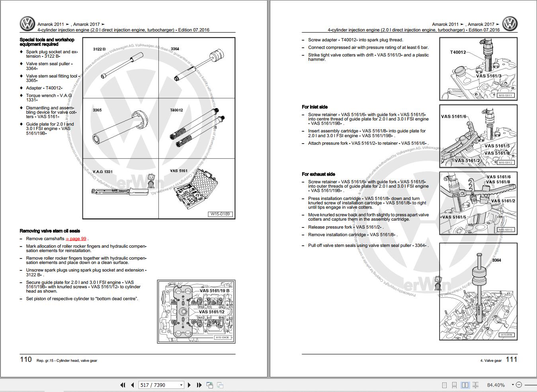537x392 pixels.
Task: Open the page number dropdown arrow
Action: 181,385
